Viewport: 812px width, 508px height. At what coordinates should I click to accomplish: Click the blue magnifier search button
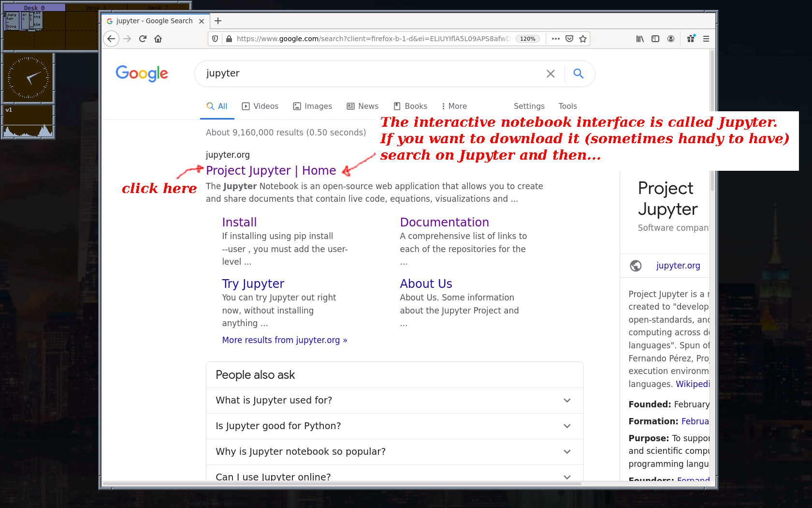pyautogui.click(x=578, y=74)
